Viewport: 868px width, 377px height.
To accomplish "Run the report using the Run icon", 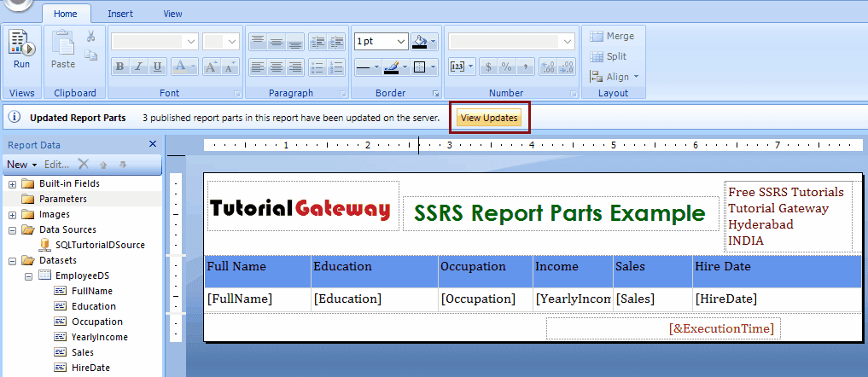I will click(x=21, y=49).
